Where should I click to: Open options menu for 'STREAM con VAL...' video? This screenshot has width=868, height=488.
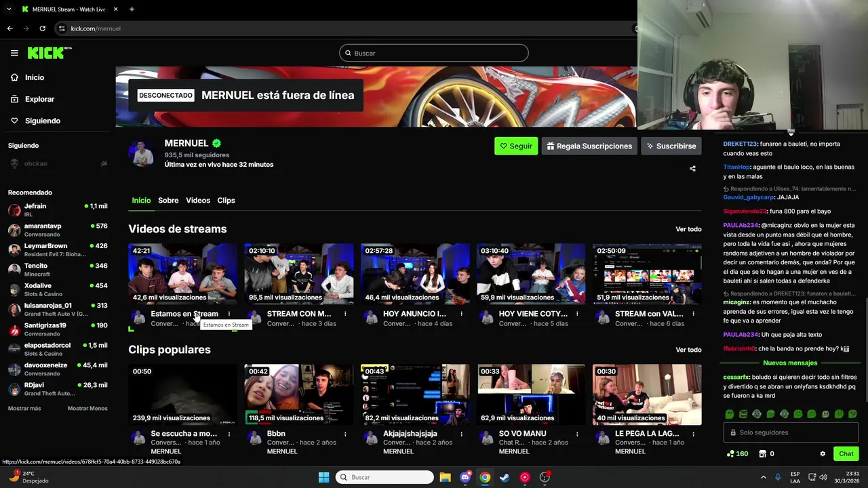click(x=693, y=314)
